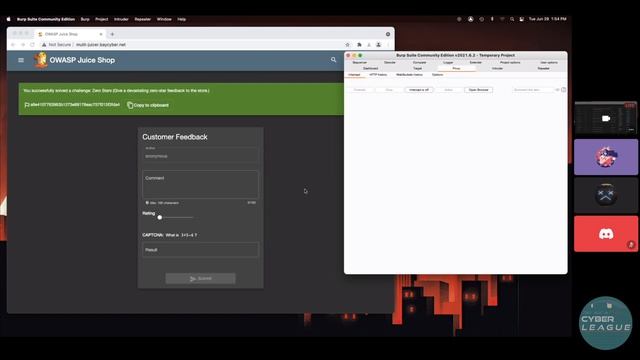
Task: Select the dark avatar participant tile
Action: [x=606, y=195]
